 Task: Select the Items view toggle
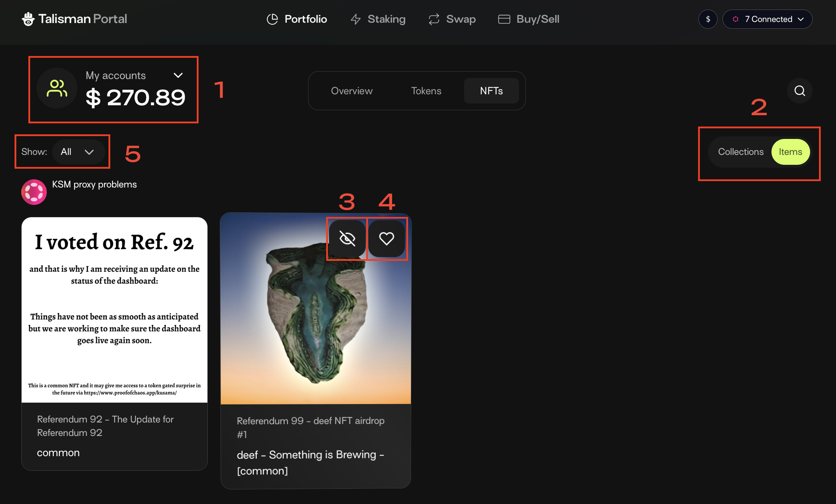coord(790,152)
